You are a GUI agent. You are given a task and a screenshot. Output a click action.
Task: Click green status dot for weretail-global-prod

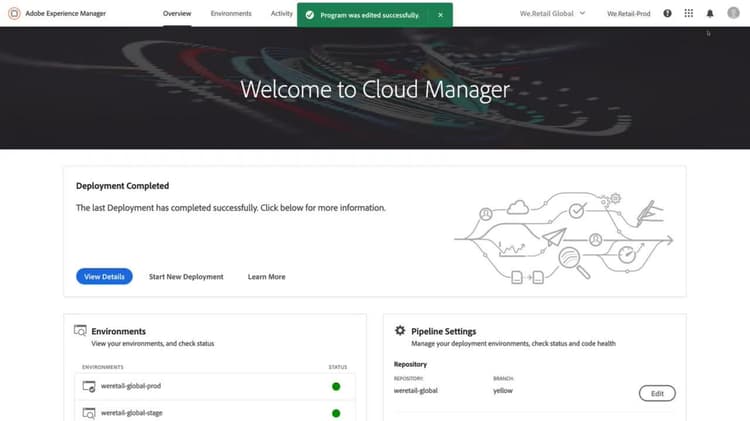336,387
